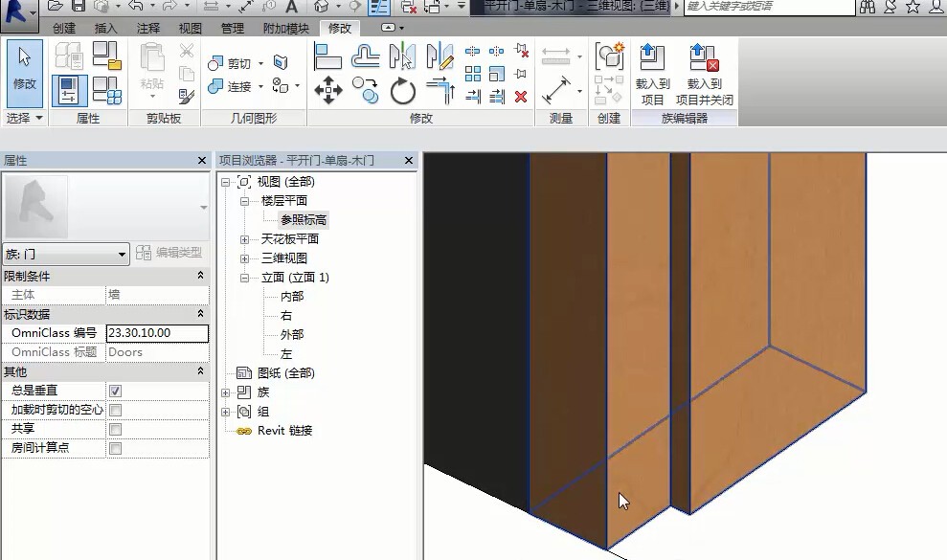Activate the Mirror – Pick Axis tool
This screenshot has width=947, height=560.
[x=402, y=57]
